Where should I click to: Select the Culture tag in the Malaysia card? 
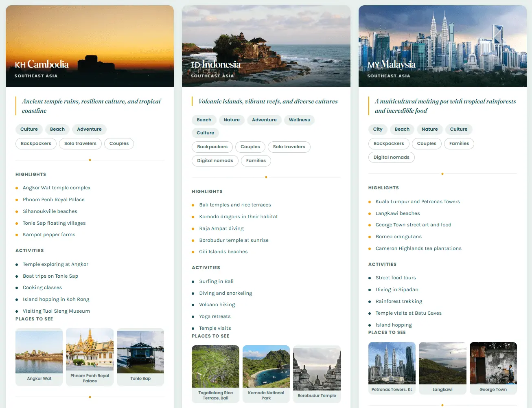click(459, 129)
